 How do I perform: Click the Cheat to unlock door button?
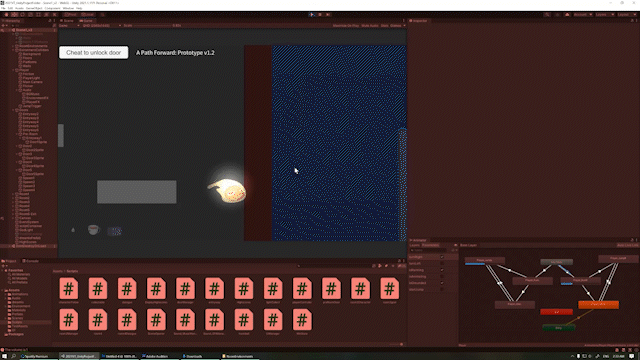pos(93,53)
